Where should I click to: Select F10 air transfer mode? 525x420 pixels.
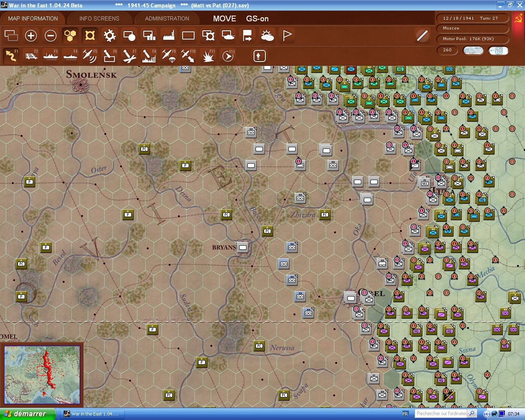pyautogui.click(x=188, y=55)
